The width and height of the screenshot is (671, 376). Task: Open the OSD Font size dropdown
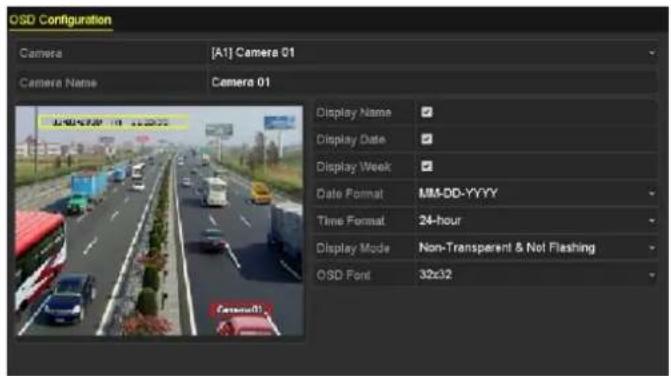point(537,275)
